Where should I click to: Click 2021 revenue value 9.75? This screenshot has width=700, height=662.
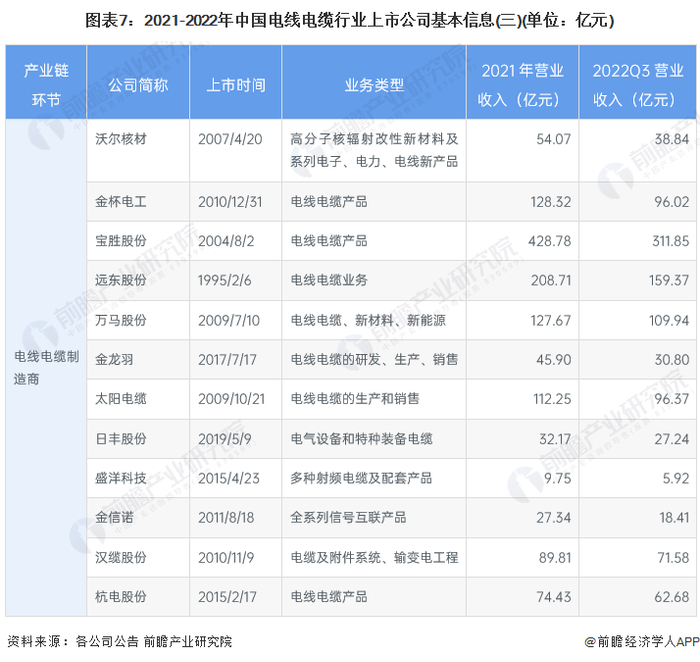click(x=558, y=478)
